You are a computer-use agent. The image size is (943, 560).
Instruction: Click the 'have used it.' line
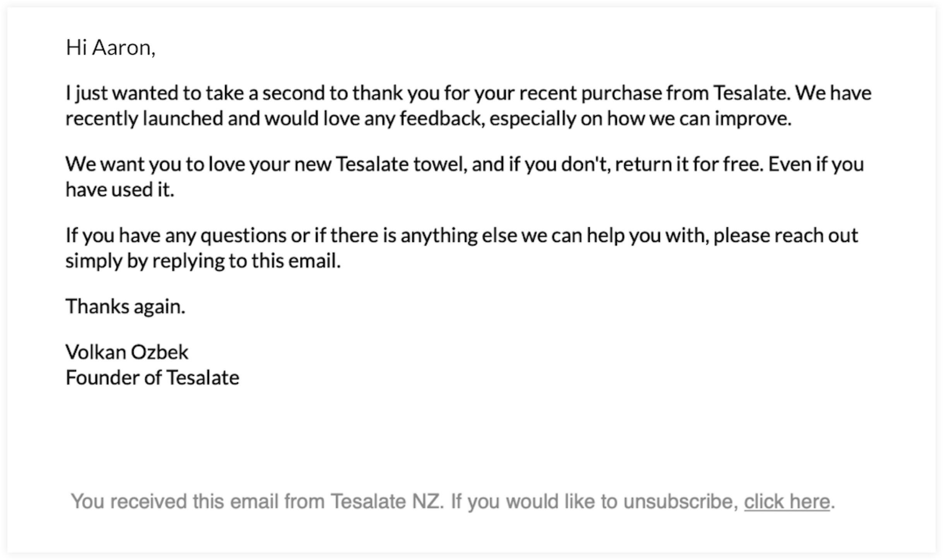(120, 189)
